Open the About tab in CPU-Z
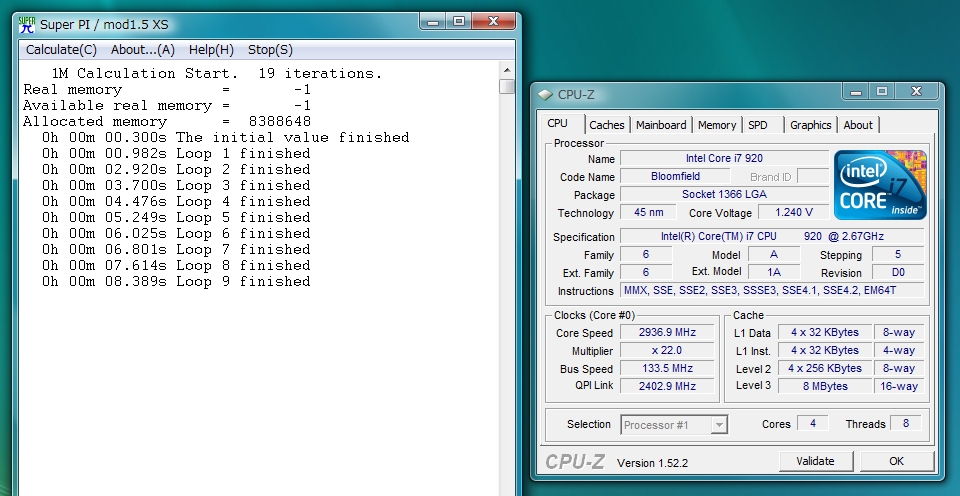This screenshot has width=960, height=496. [x=858, y=125]
